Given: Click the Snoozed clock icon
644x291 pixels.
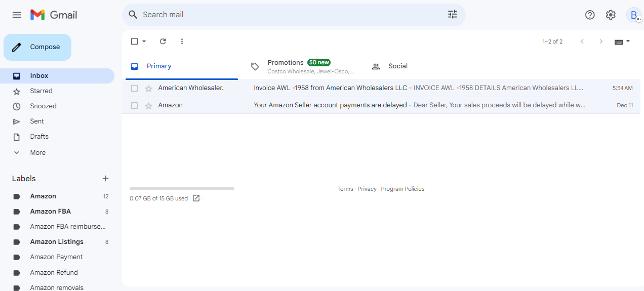Looking at the screenshot, I should click(x=17, y=106).
